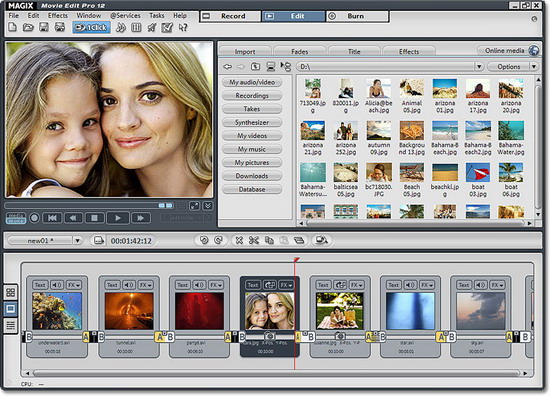550x396 pixels.
Task: Click the object search magnifier icon
Action: tap(321, 240)
